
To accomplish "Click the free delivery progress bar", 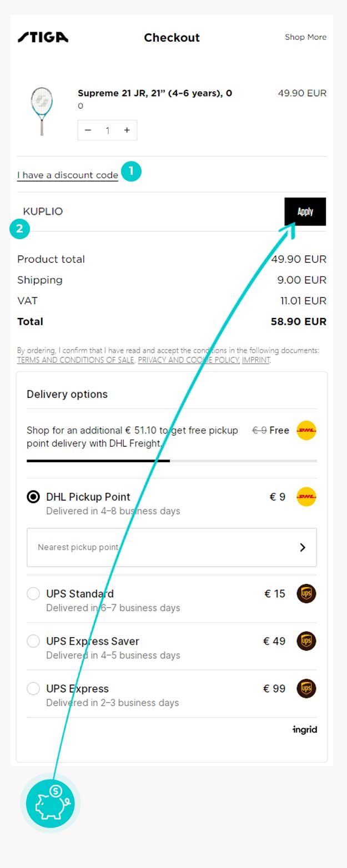I will [x=172, y=461].
